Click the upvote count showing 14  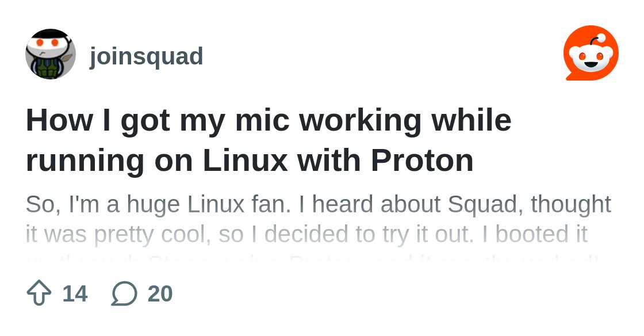coord(75,293)
